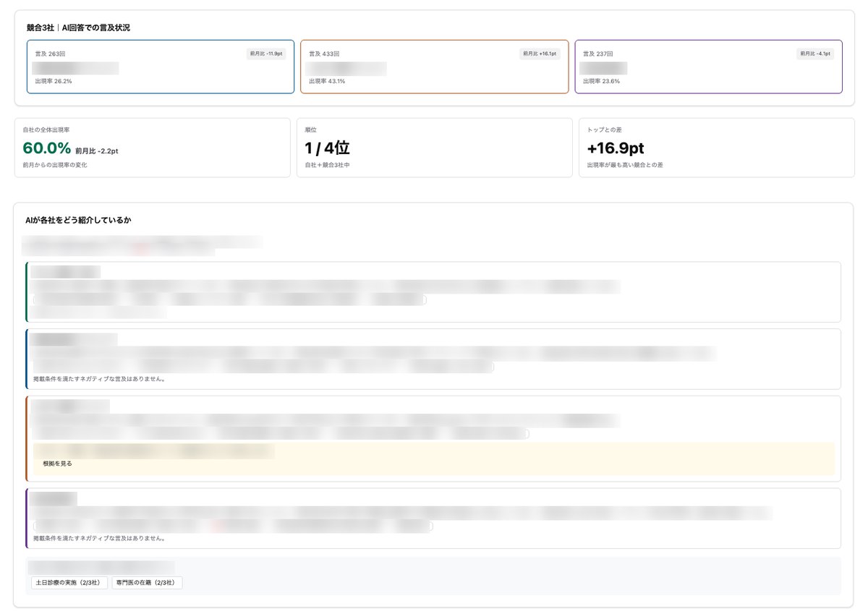
Task: Click the +16.9pt gap value
Action: 616,148
